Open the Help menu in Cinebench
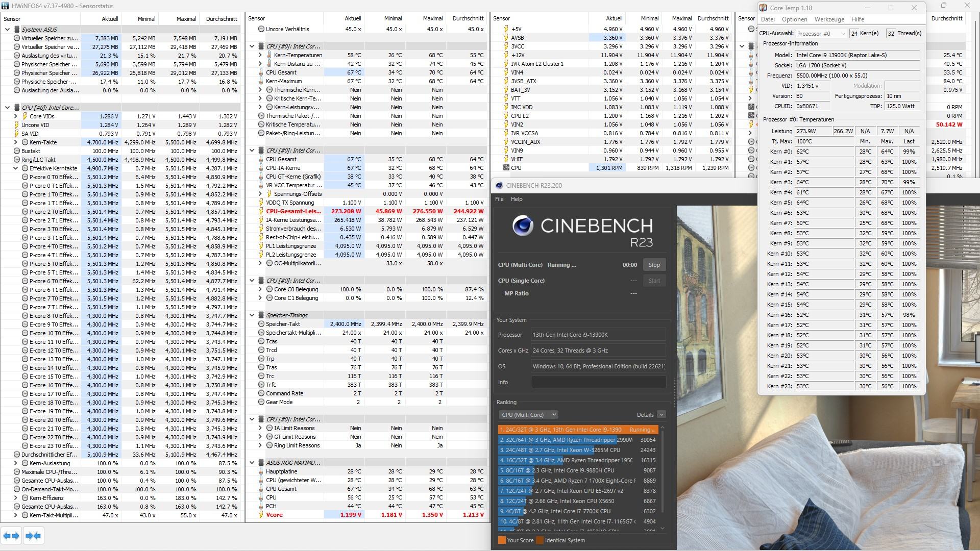Image resolution: width=980 pixels, height=551 pixels. click(517, 199)
